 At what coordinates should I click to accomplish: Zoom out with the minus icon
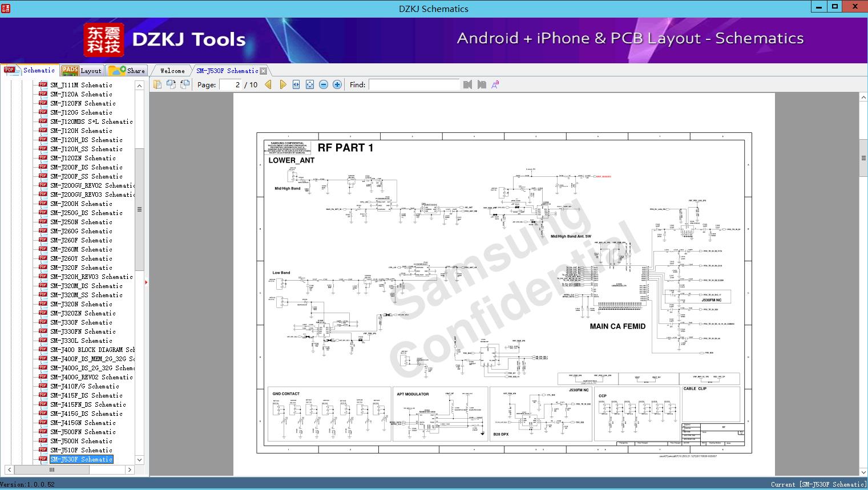pos(324,84)
